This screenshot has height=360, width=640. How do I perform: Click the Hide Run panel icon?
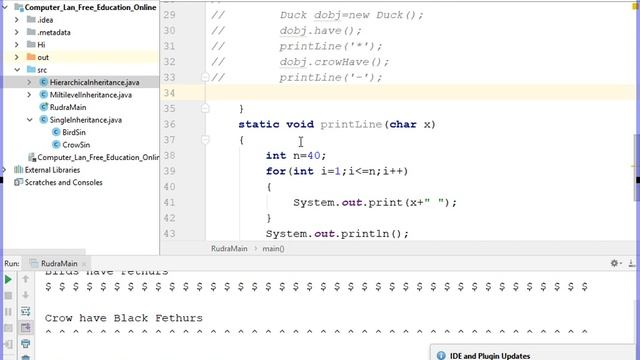[x=631, y=263]
